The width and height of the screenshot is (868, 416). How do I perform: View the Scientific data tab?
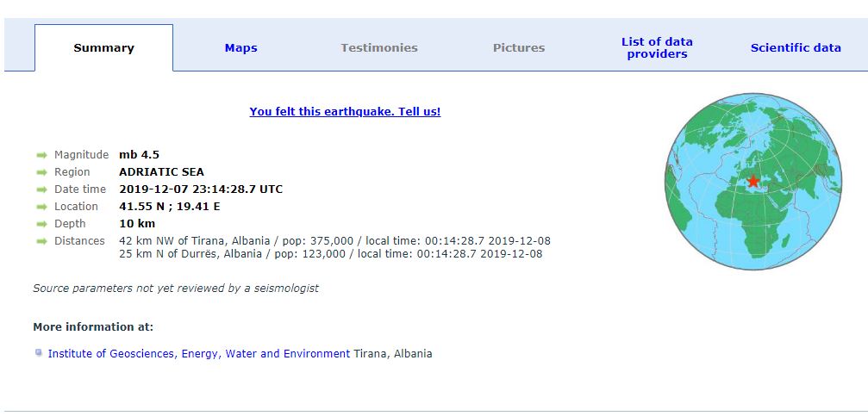point(796,48)
